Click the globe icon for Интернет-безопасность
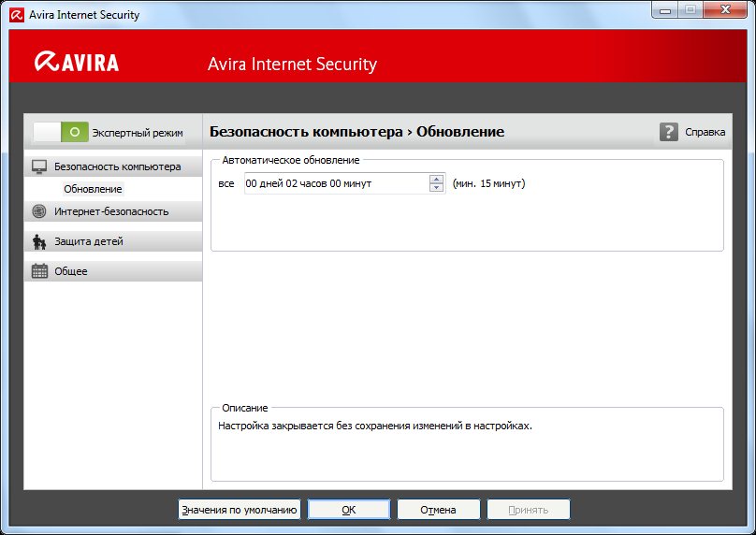The image size is (756, 535). (x=39, y=211)
